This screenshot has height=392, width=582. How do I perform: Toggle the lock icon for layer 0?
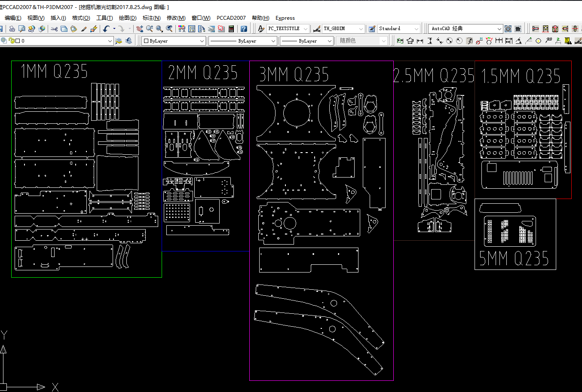[11, 41]
